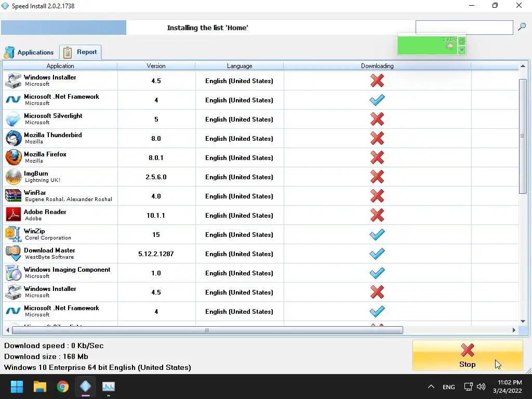
Task: Click the "Installing the list 'Home'" heading
Action: point(208,28)
